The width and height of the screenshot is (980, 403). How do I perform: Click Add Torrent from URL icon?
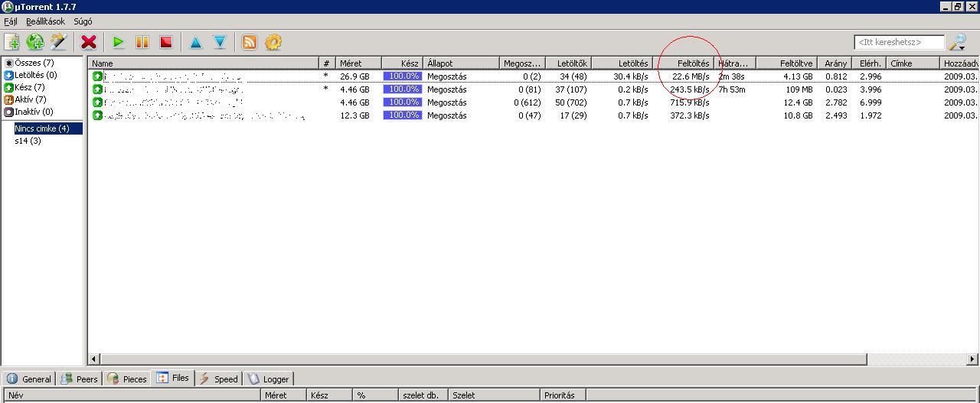coord(35,42)
